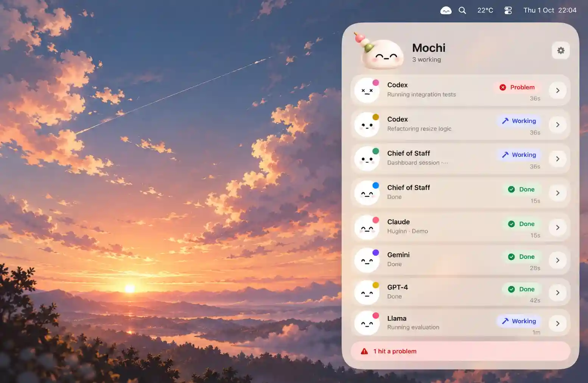Expand the Gemini row chevron

point(558,260)
